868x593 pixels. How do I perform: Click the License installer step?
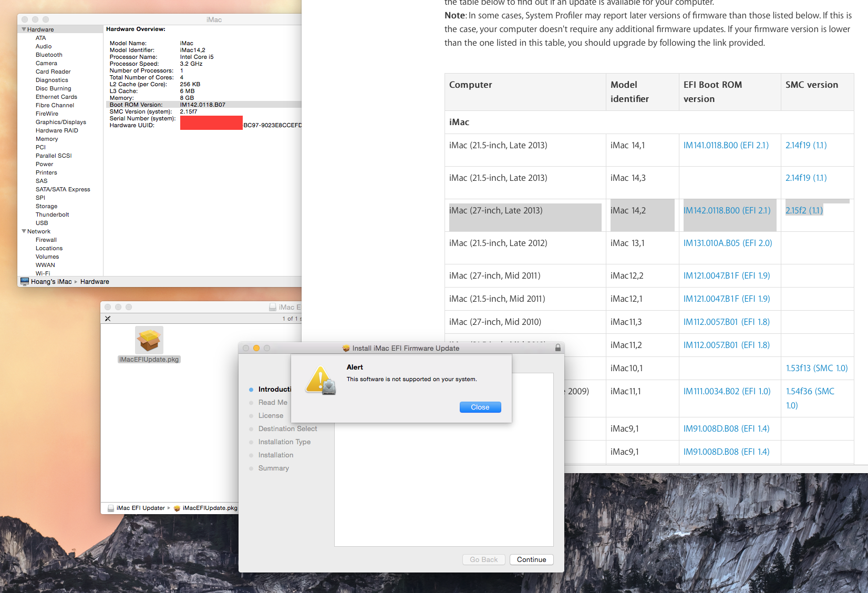[271, 416]
